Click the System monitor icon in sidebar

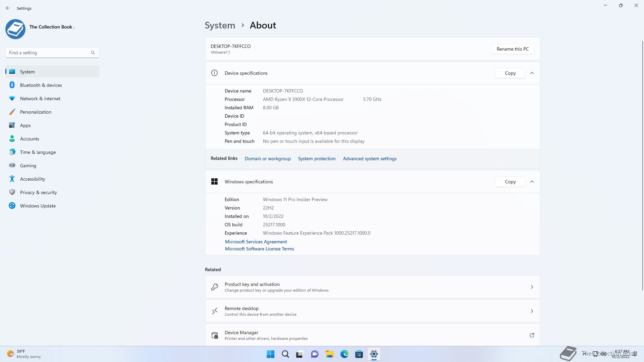(x=12, y=72)
